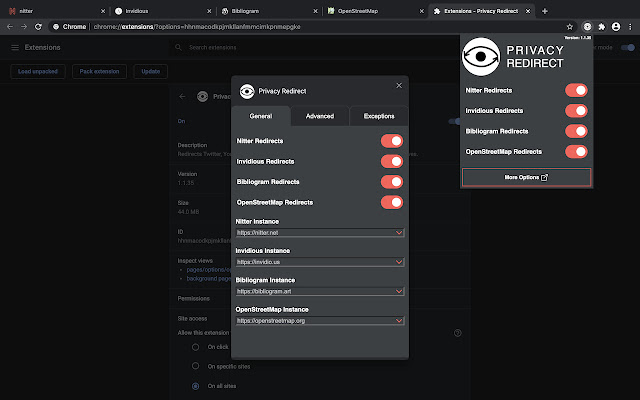Image resolution: width=640 pixels, height=400 pixels.
Task: Click the More Options button in popup
Action: pyautogui.click(x=526, y=177)
